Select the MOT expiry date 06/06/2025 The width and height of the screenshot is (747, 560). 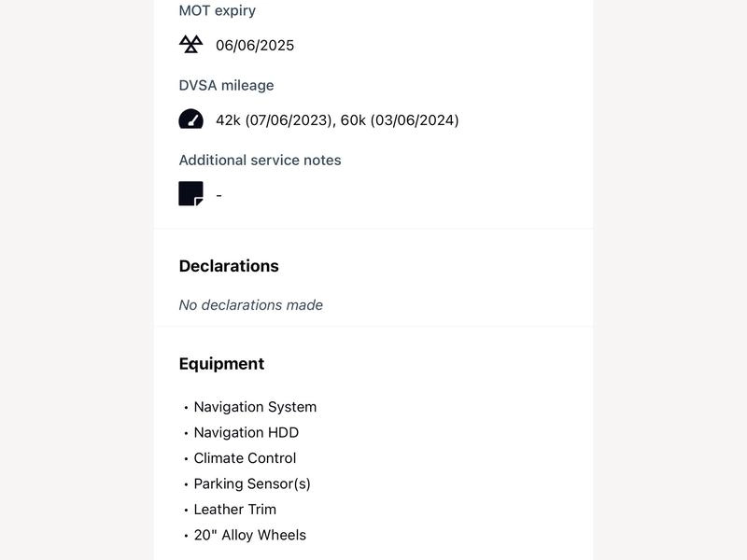click(x=255, y=45)
